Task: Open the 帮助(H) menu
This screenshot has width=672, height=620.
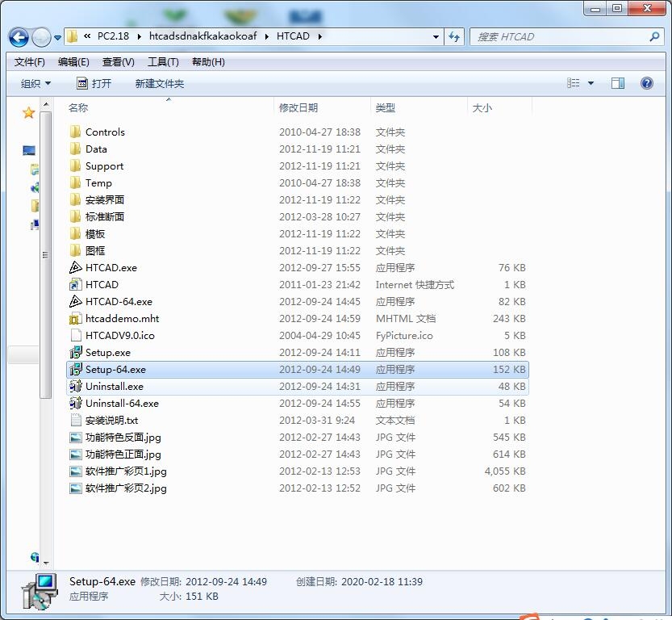Action: (x=208, y=62)
